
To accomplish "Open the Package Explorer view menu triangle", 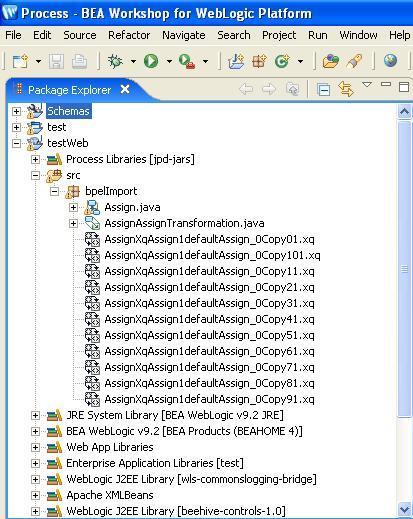I will click(x=367, y=85).
